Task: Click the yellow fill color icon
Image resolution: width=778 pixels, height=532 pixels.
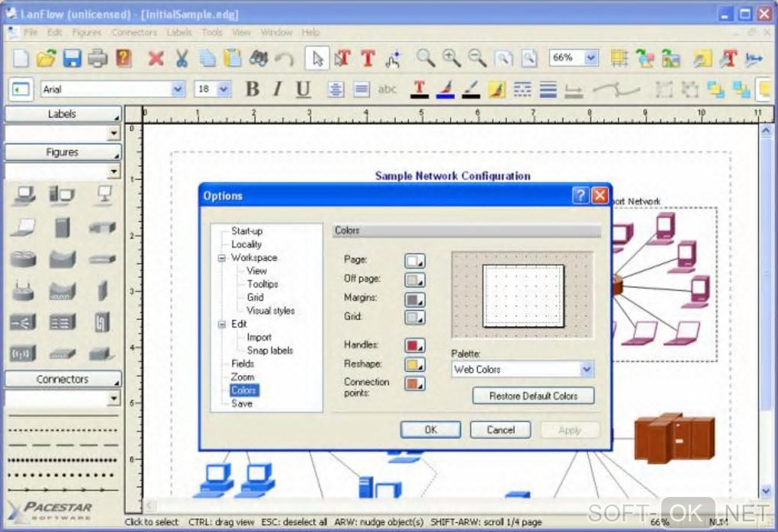Action: coord(497,89)
